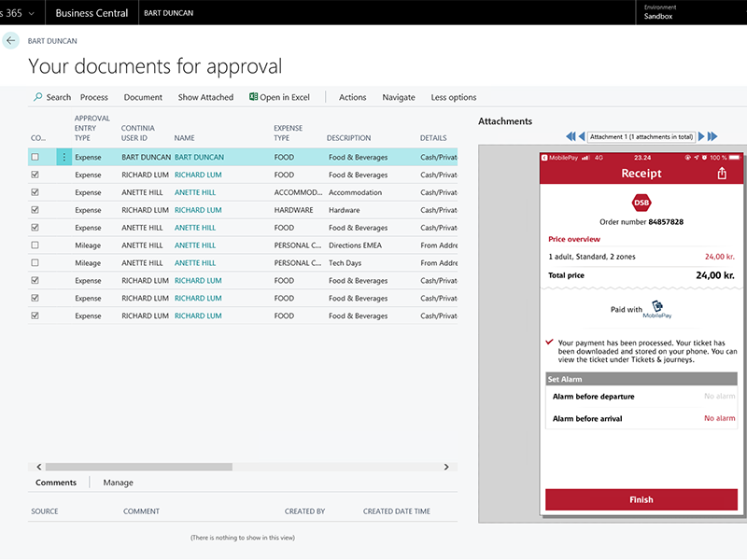747x560 pixels.
Task: Click Business Central header title
Action: (92, 13)
